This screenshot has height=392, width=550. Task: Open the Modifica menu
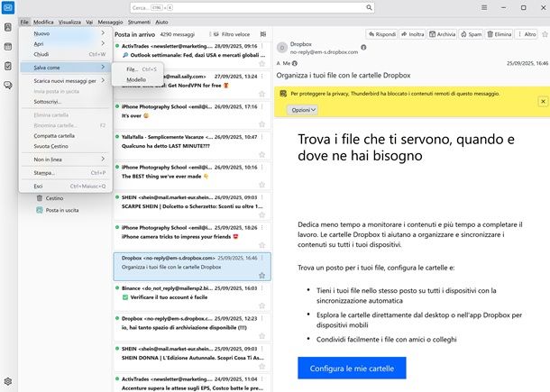pyautogui.click(x=43, y=22)
